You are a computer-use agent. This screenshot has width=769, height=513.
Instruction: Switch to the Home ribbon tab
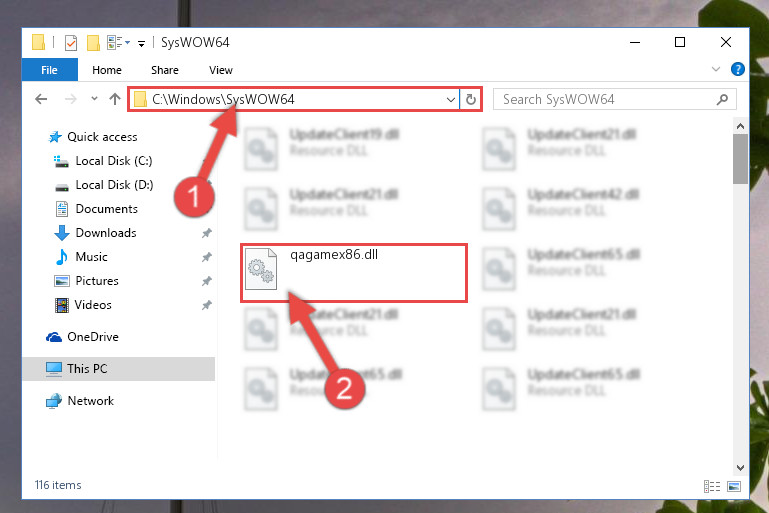point(106,70)
